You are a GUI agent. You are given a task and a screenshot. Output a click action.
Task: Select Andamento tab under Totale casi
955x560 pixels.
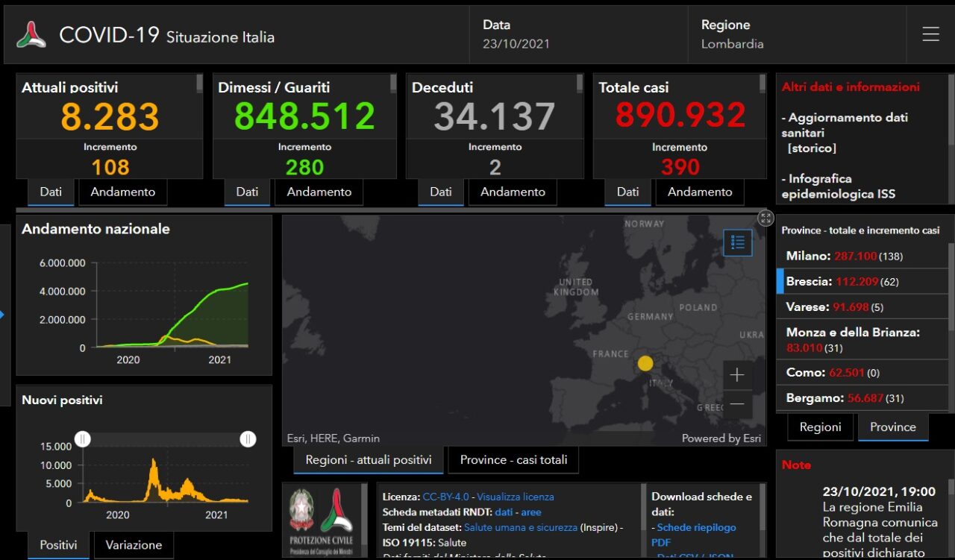click(x=700, y=192)
